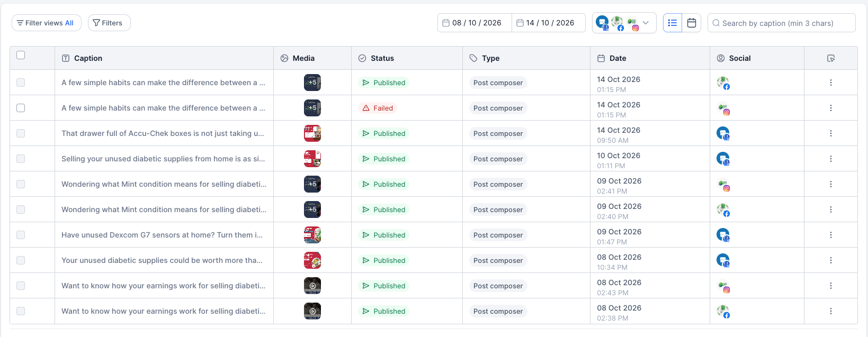The height and width of the screenshot is (337, 868).
Task: Click the Post composer tag in the 10:34 PM row
Action: tap(498, 260)
